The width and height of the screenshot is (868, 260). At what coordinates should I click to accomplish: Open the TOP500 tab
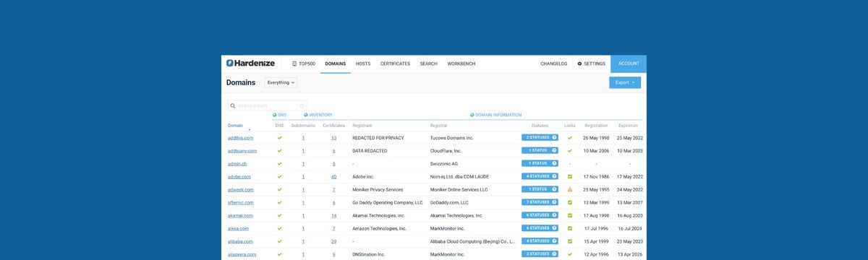tap(304, 64)
